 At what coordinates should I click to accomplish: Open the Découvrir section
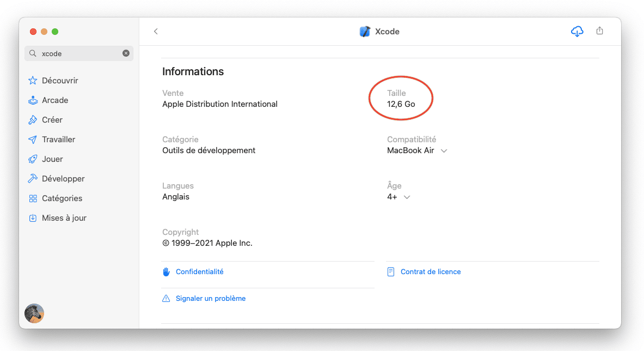(x=60, y=81)
